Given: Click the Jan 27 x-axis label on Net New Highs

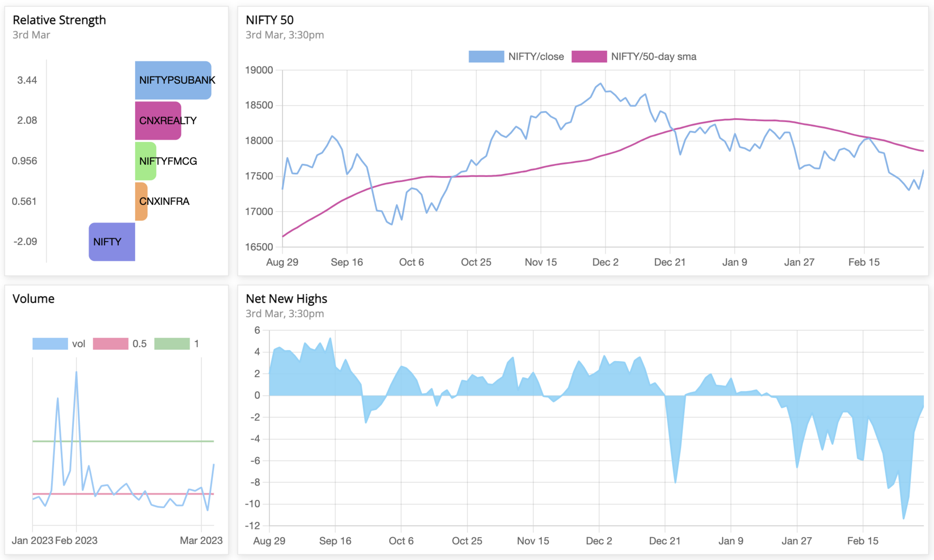Looking at the screenshot, I should click(x=797, y=541).
